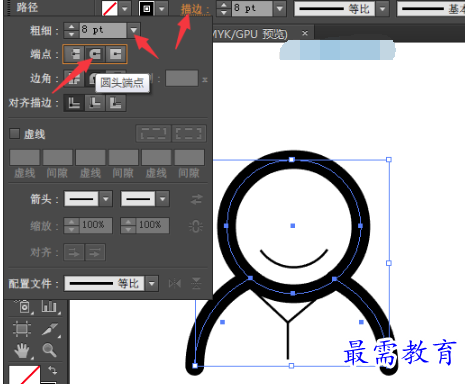Close the MYK/GPU 预览 document tab
This screenshot has width=465, height=384.
click(x=305, y=33)
